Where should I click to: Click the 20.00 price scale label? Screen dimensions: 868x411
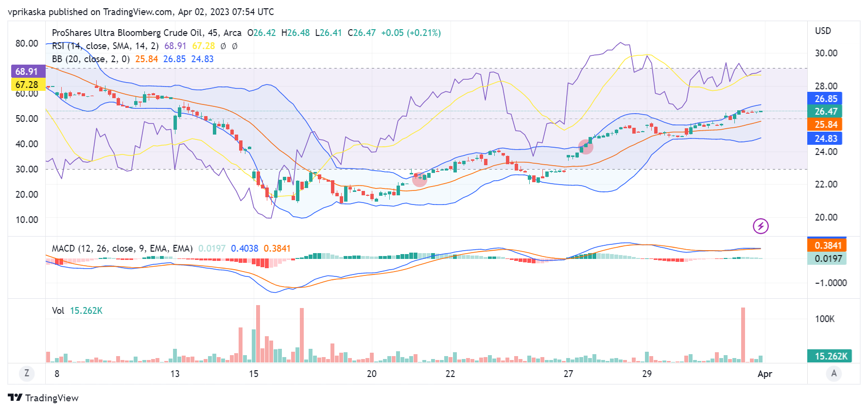pos(826,217)
